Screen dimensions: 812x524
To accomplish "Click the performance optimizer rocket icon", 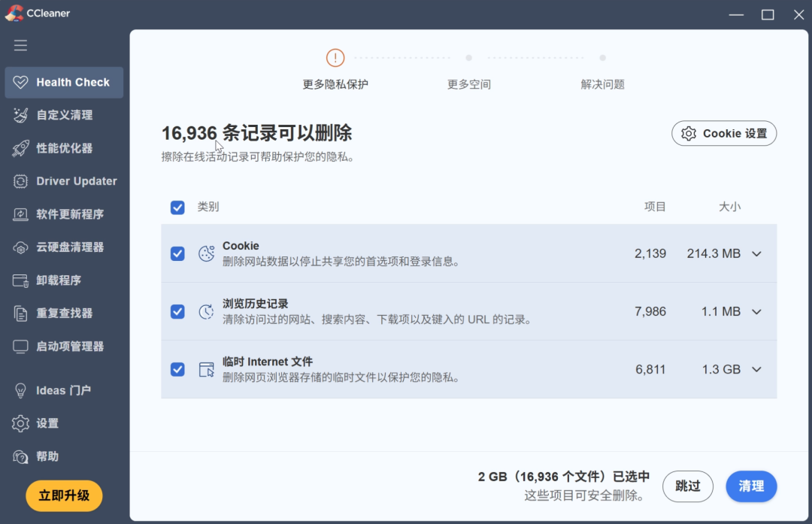I will [x=21, y=148].
